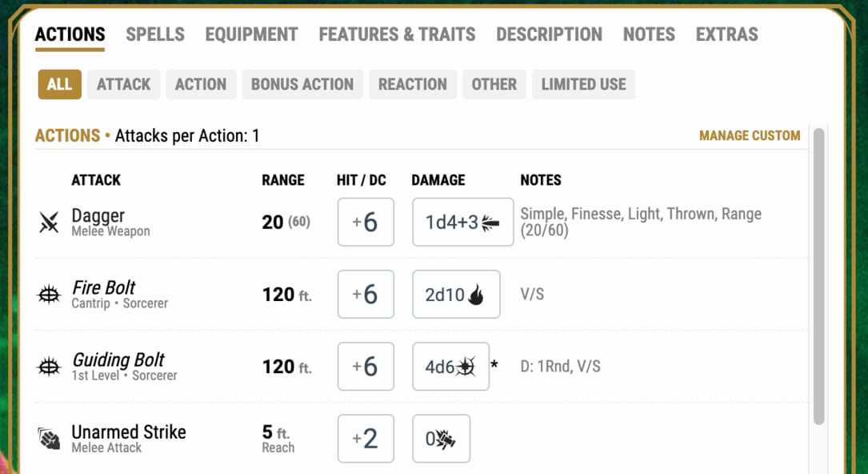Click the fire damage flame icon
Image resolution: width=868 pixels, height=474 pixels.
pos(476,295)
